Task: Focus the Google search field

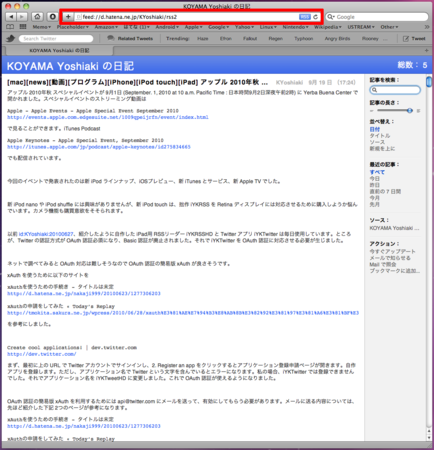Action: (x=377, y=17)
